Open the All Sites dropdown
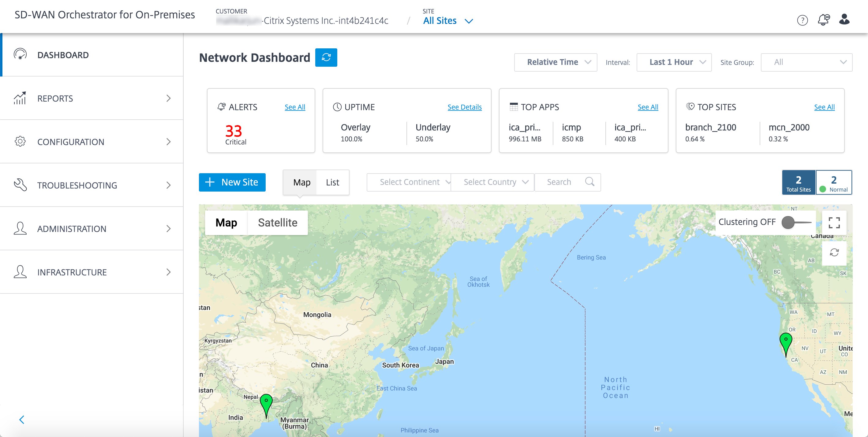The height and width of the screenshot is (437, 868). tap(448, 21)
